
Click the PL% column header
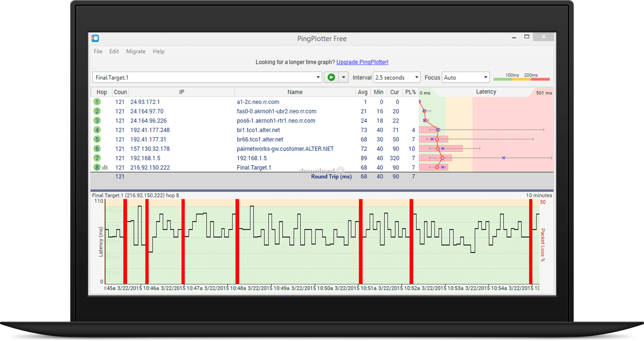(x=410, y=92)
